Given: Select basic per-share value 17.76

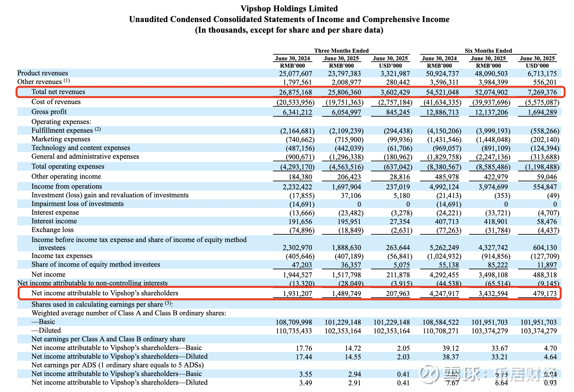Looking at the screenshot, I should point(304,348).
